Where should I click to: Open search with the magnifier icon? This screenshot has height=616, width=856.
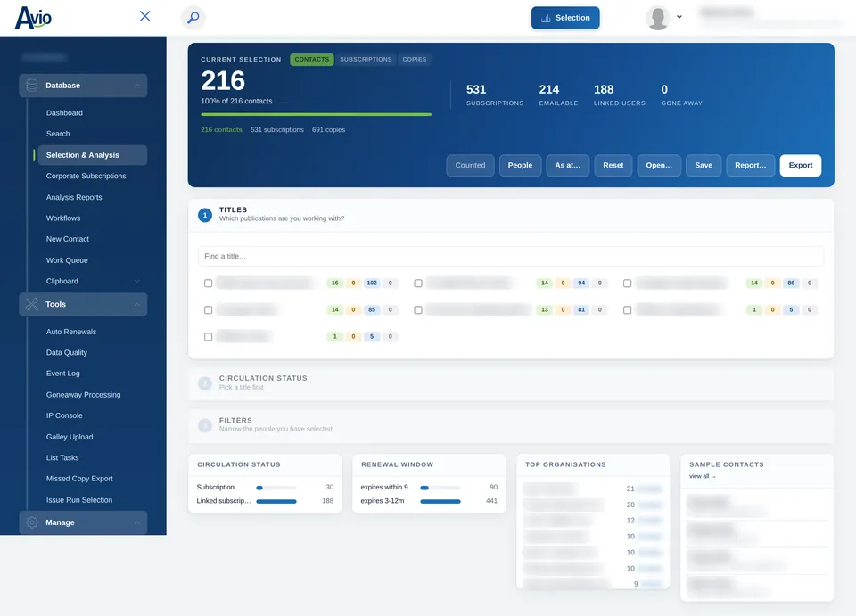pos(193,18)
